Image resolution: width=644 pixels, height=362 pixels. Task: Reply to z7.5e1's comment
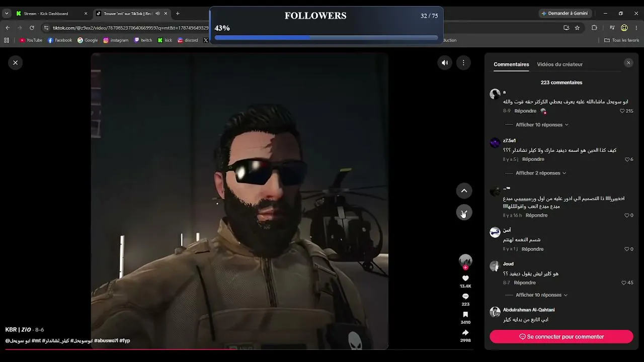click(533, 159)
